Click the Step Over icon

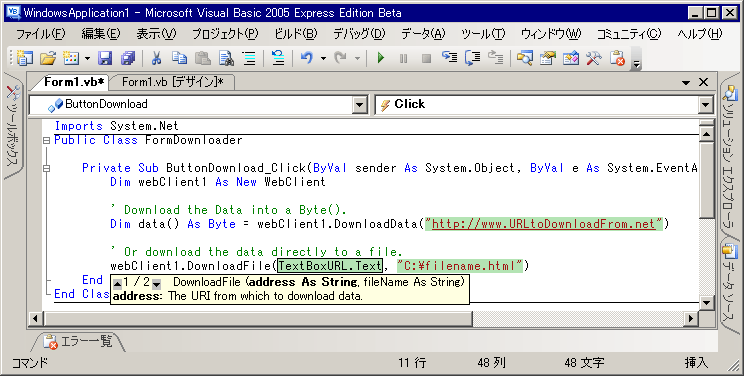(x=472, y=58)
